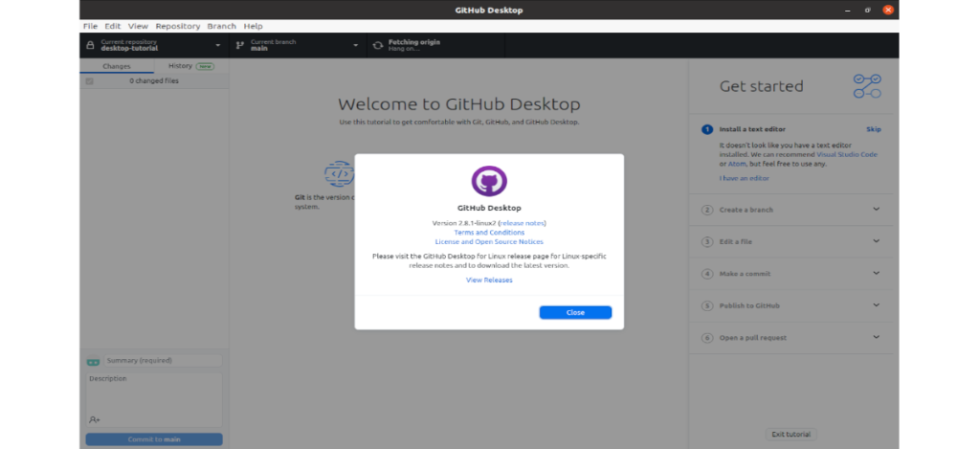This screenshot has width=980, height=449.
Task: Switch to the Changes tab
Action: tap(117, 66)
